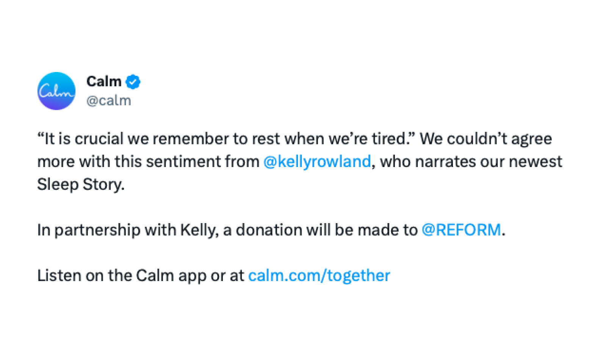Click the blue verified checkmark badge

tap(133, 82)
